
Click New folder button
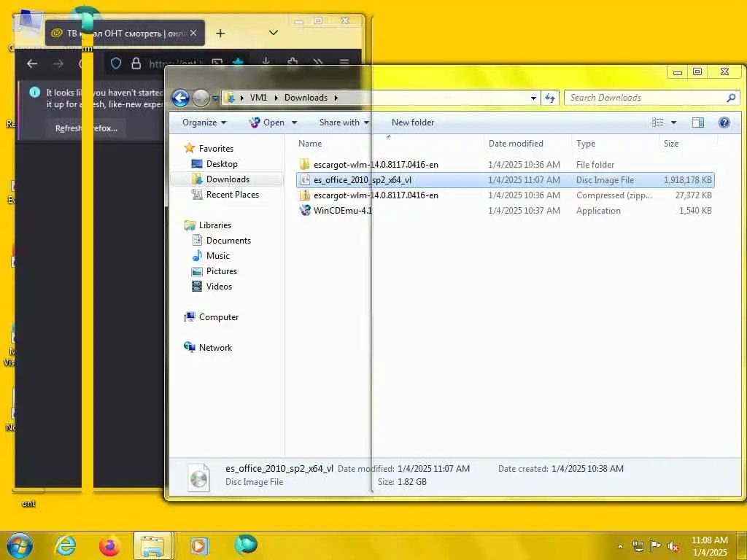coord(413,122)
